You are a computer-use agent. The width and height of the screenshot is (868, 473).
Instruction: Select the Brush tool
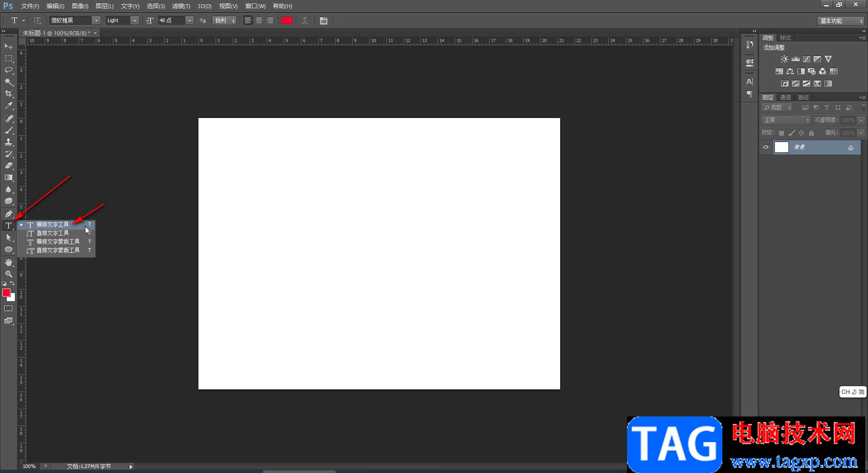pos(9,130)
